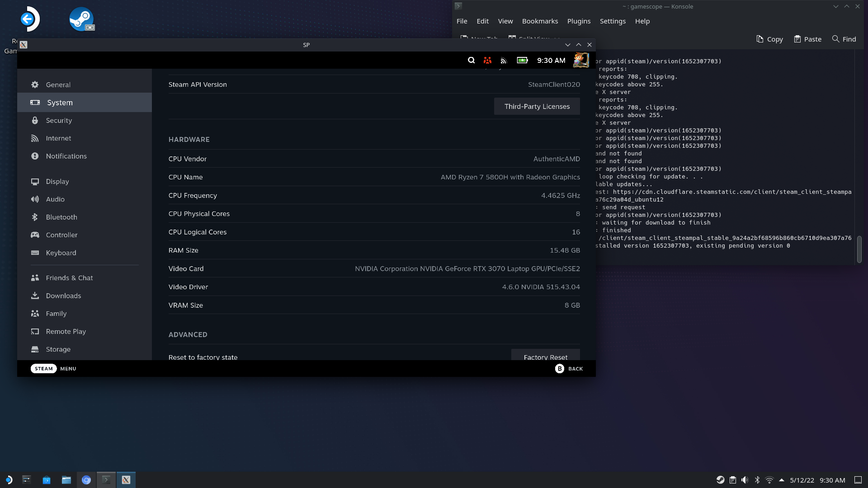
Task: Open the Settings menu in Konsole
Action: [612, 21]
